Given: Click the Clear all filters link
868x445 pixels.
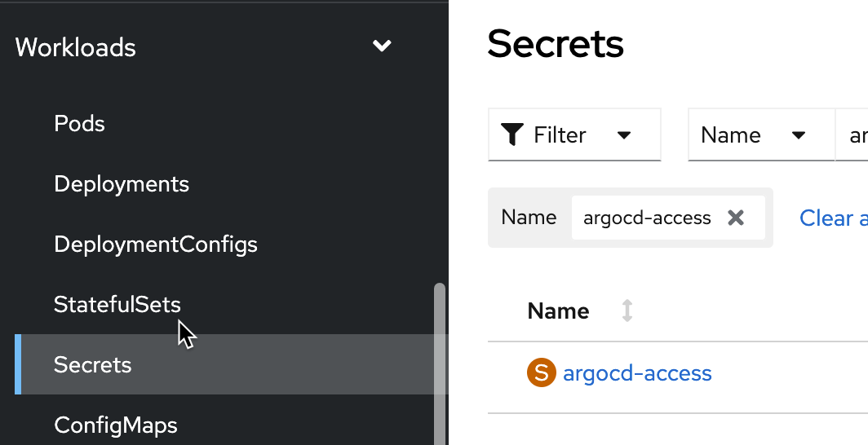Looking at the screenshot, I should (x=834, y=218).
